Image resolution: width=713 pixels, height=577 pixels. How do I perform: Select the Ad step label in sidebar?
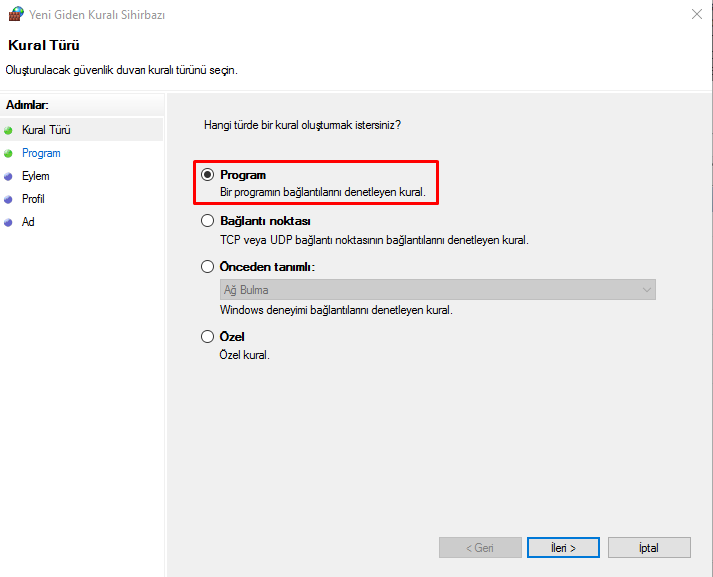tap(28, 222)
